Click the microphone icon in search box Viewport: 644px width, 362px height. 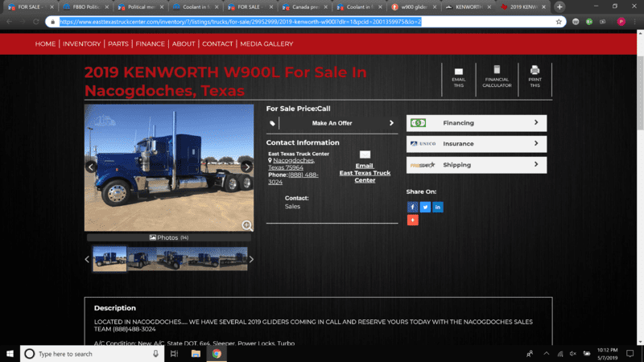coord(155,354)
